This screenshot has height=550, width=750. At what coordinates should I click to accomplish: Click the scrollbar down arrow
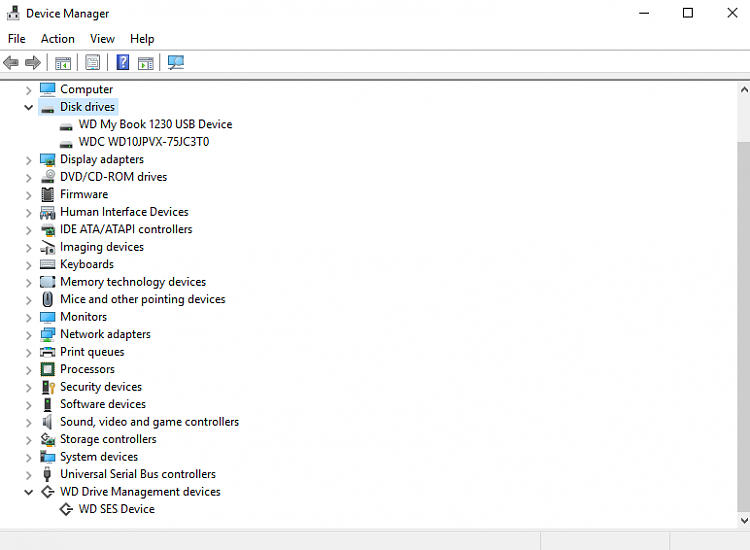pos(744,520)
